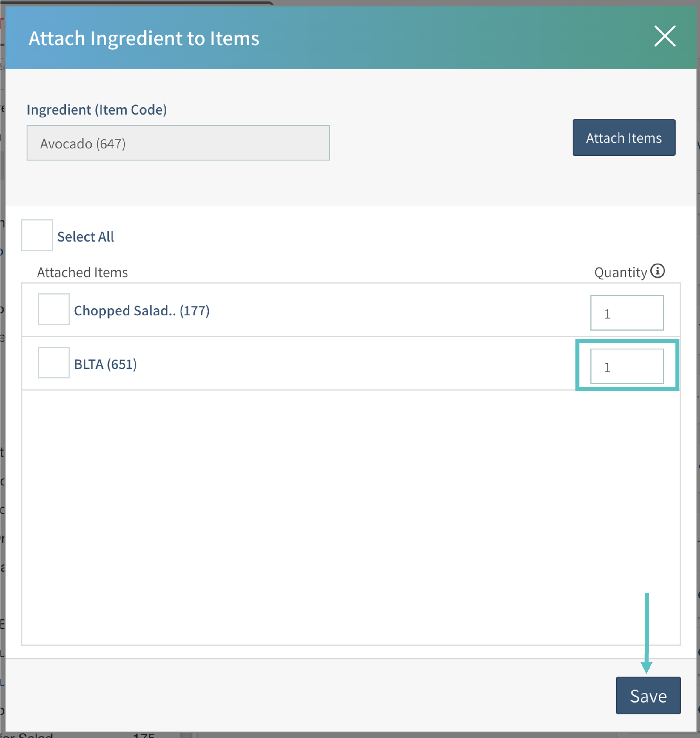
Task: Close the Attach Ingredient to Items dialog
Action: [x=664, y=36]
